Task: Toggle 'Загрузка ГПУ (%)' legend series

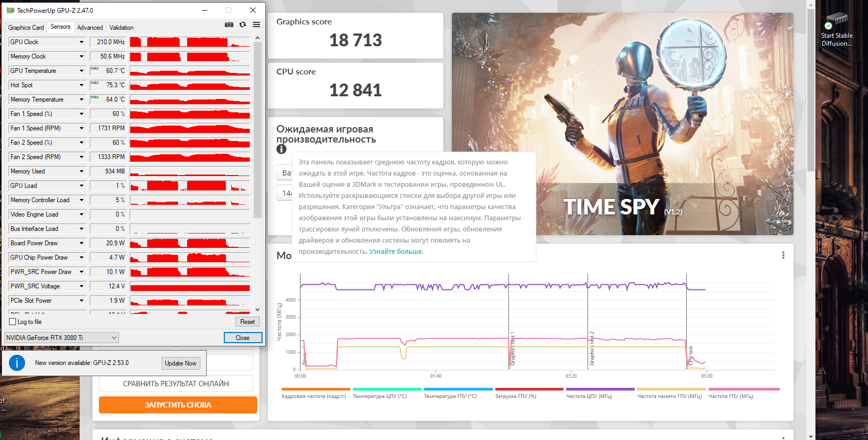Action: 529,394
